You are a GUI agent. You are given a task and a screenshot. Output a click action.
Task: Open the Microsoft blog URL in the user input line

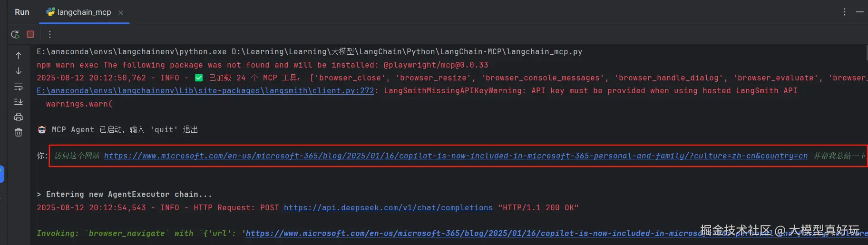coord(456,156)
